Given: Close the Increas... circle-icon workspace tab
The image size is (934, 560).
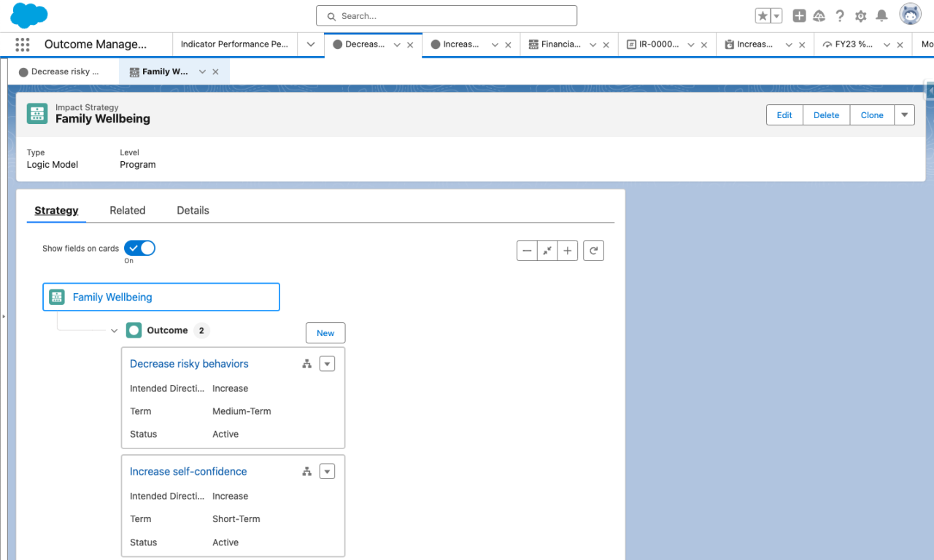Looking at the screenshot, I should 508,45.
